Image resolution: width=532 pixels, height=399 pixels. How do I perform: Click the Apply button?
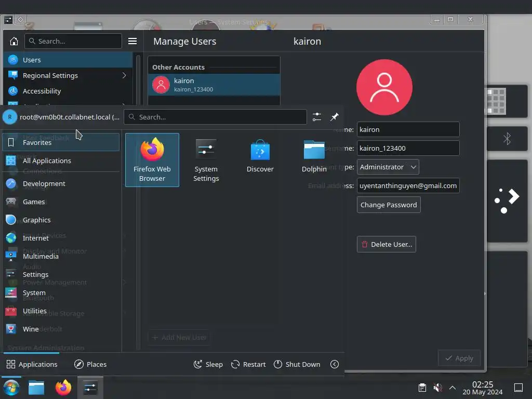(x=459, y=358)
